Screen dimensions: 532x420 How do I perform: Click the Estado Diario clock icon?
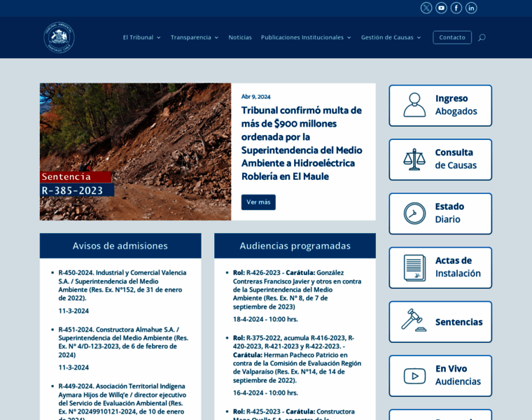414,213
